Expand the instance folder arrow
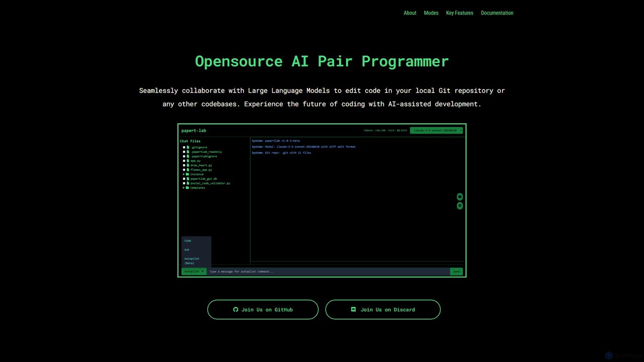 point(184,174)
